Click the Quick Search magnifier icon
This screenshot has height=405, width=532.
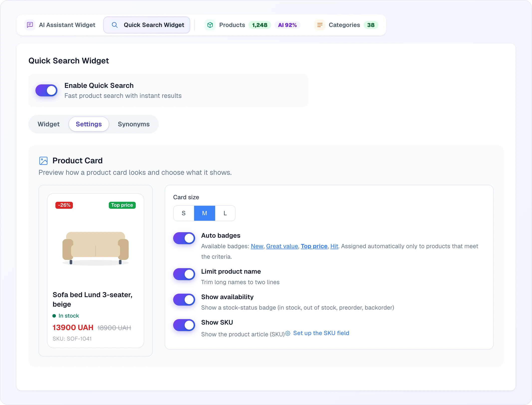pyautogui.click(x=115, y=25)
